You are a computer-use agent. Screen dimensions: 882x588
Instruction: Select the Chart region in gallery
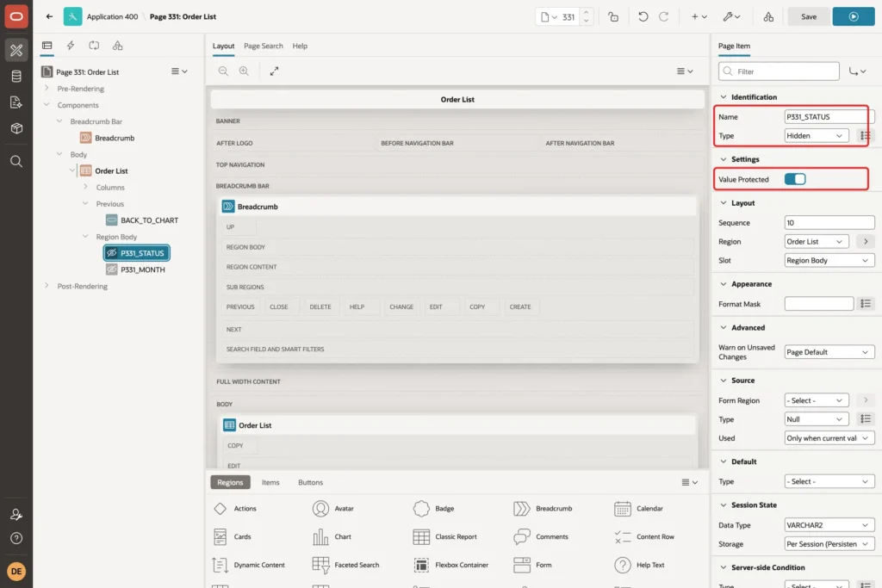click(x=332, y=536)
